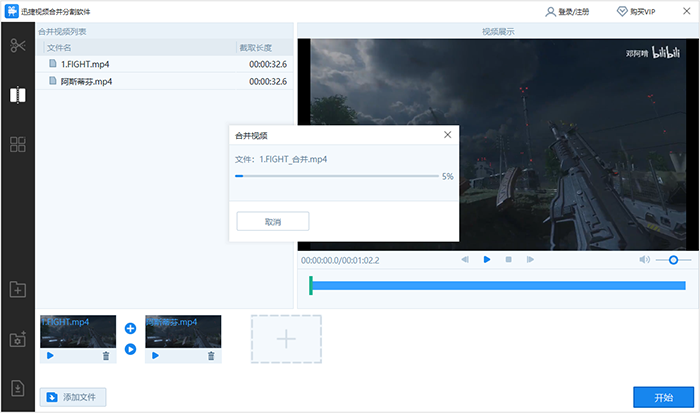This screenshot has height=413, width=700.
Task: Click the download file sidebar icon
Action: coord(18,388)
